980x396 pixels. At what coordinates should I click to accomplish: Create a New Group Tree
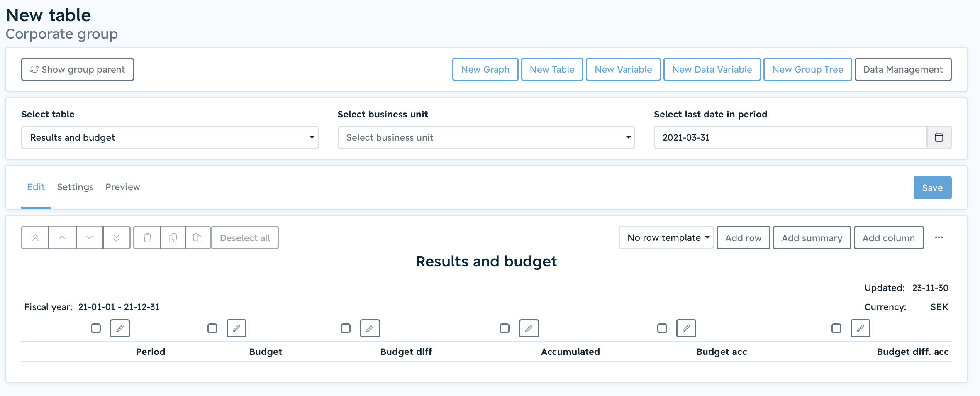[x=808, y=69]
